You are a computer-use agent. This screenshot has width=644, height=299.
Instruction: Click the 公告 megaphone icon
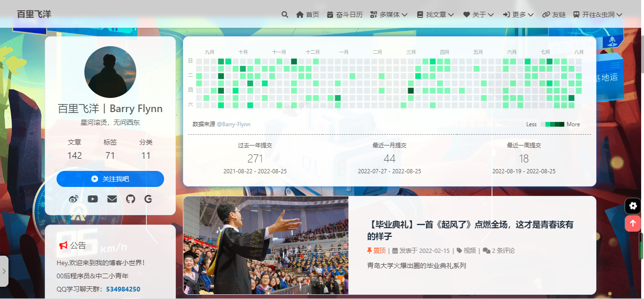tap(63, 245)
